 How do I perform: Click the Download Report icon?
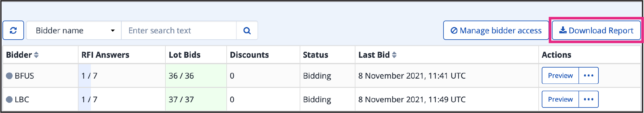(x=563, y=30)
